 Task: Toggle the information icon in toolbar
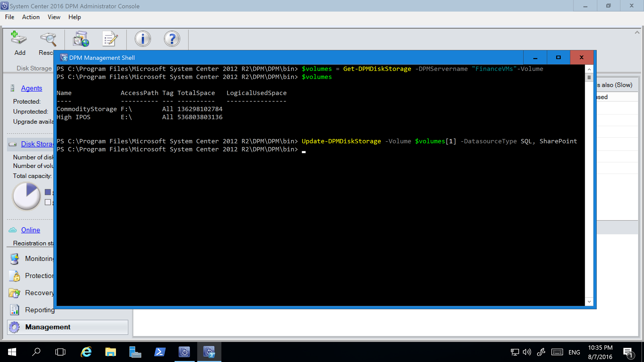point(142,39)
